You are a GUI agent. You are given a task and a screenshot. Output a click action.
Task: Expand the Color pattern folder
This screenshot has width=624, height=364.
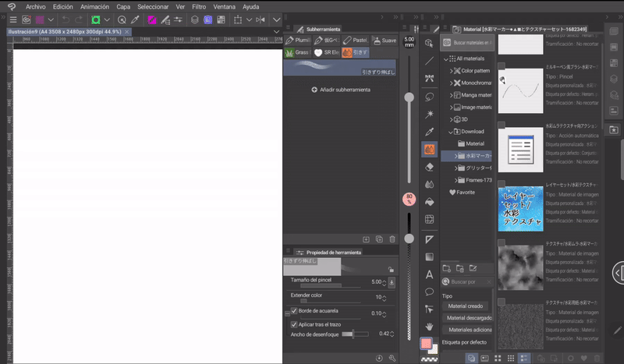tap(452, 71)
